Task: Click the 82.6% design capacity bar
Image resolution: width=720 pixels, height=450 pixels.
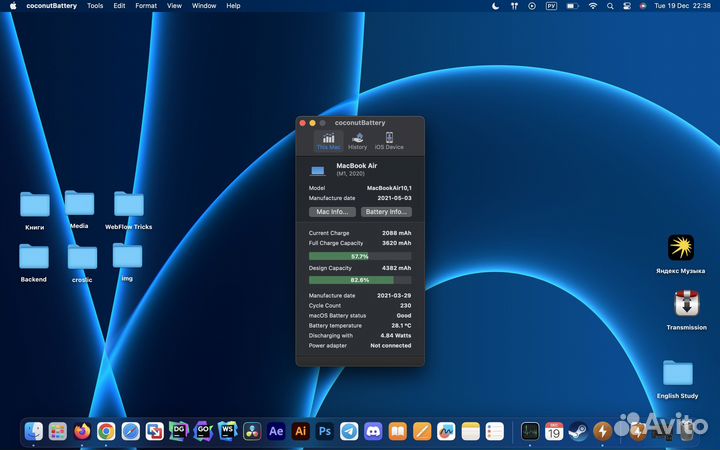Action: [x=360, y=280]
